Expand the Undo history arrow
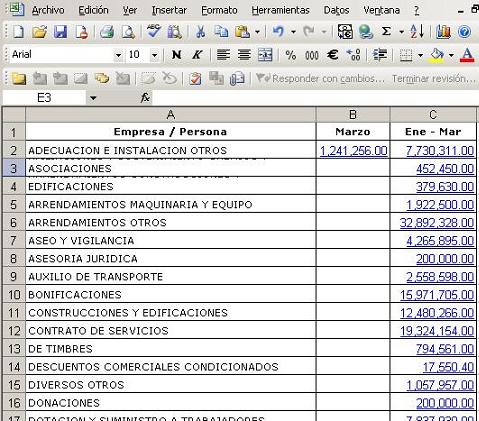Viewport: 479px width, 421px height. [293, 32]
